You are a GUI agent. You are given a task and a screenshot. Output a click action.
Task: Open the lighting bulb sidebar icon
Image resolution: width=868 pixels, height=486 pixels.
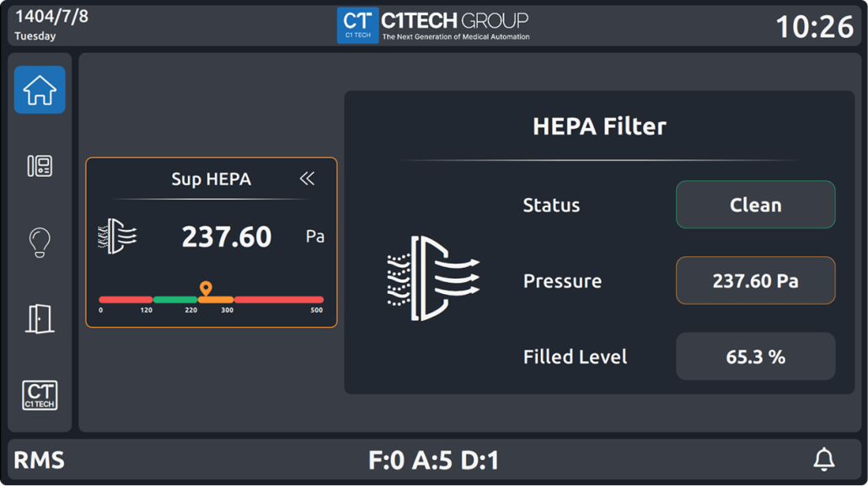[x=40, y=243]
